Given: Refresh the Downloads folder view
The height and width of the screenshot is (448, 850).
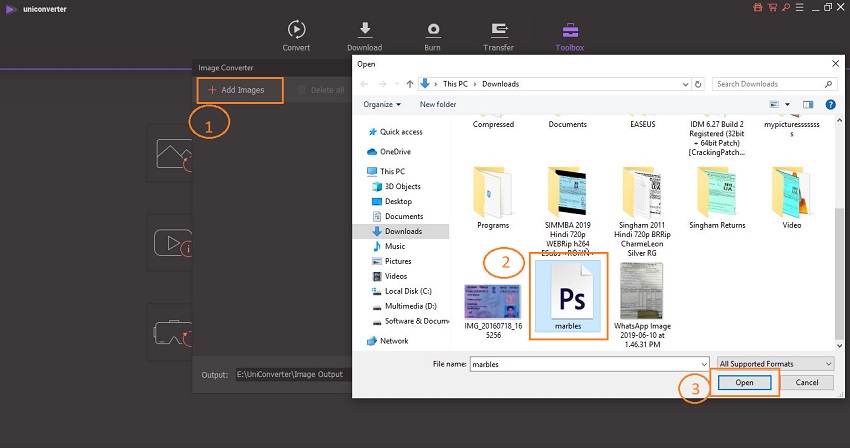Looking at the screenshot, I should click(x=698, y=84).
